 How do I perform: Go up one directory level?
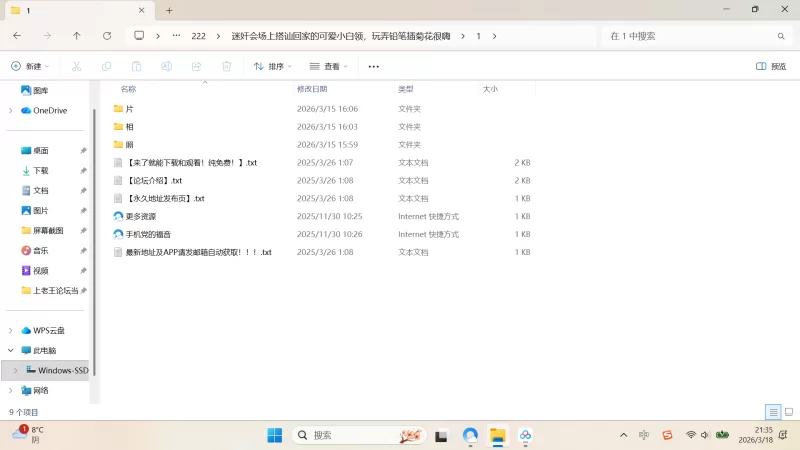coord(77,35)
